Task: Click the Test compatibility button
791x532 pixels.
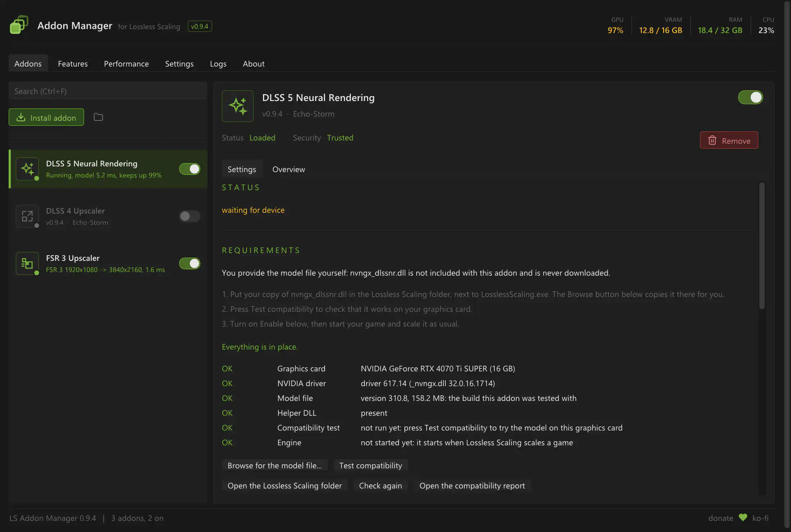Action: point(371,465)
